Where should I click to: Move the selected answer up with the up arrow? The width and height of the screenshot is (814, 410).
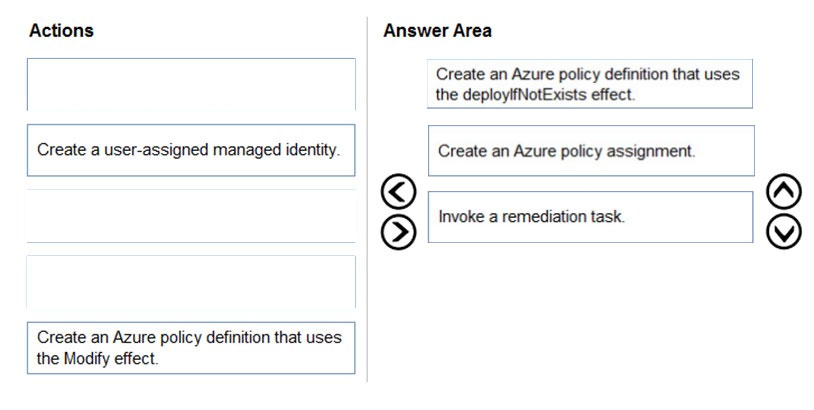click(784, 192)
